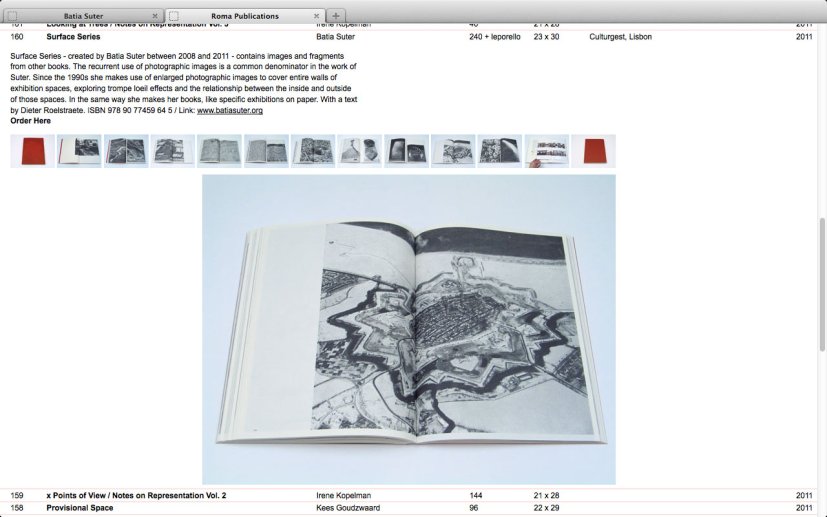Click page count 144
Viewport: 827px width, 517px height.
pos(476,495)
